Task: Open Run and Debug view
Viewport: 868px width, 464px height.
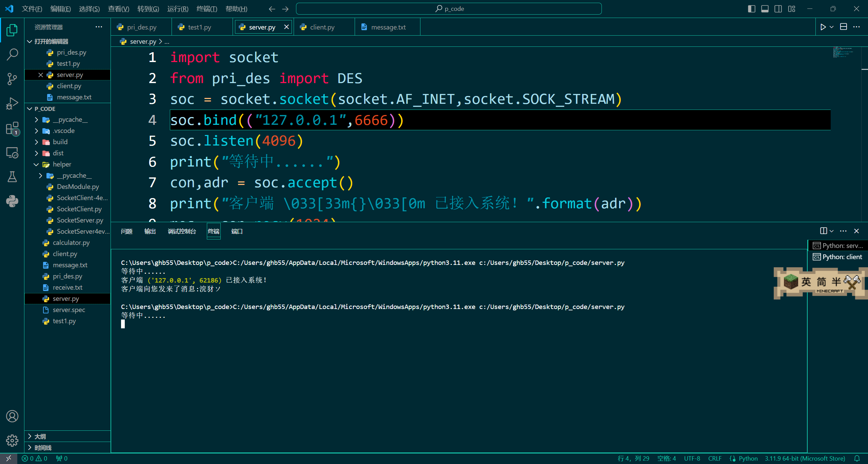Action: pyautogui.click(x=12, y=103)
